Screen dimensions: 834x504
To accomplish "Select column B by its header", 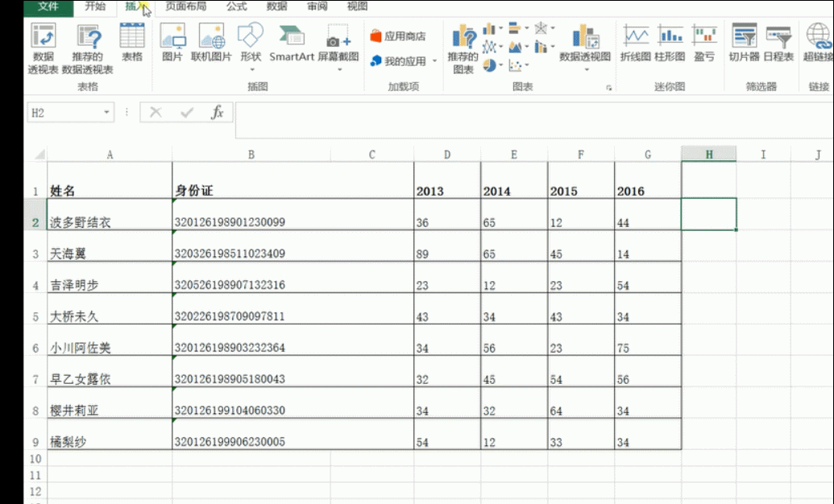I will [251, 155].
